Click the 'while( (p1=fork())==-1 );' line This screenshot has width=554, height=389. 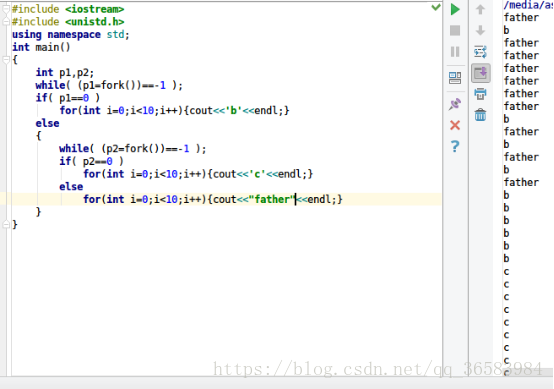109,85
